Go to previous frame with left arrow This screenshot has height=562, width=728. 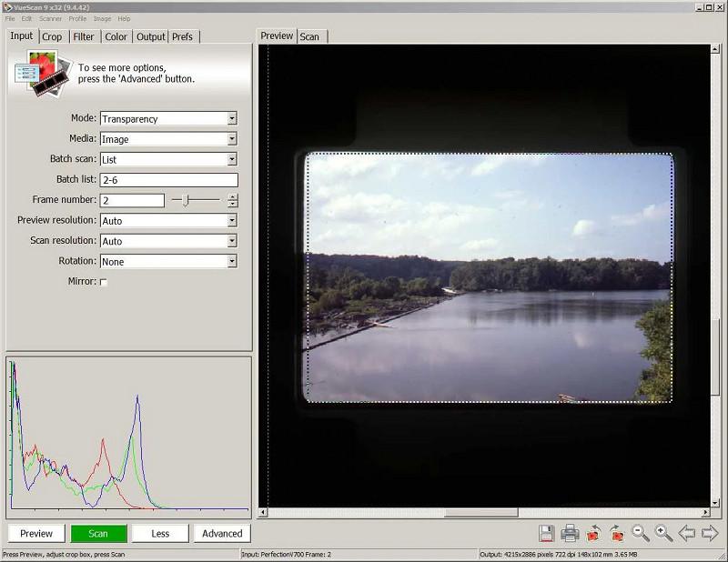point(687,534)
